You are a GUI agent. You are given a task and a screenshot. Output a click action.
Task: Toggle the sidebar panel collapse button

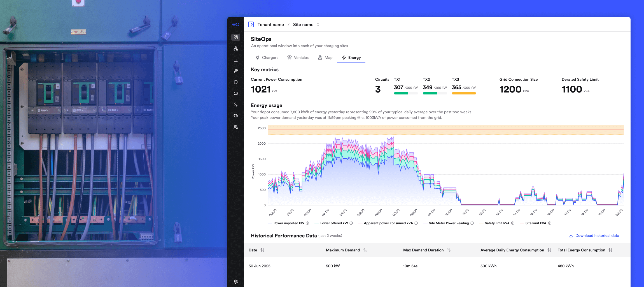tap(251, 25)
